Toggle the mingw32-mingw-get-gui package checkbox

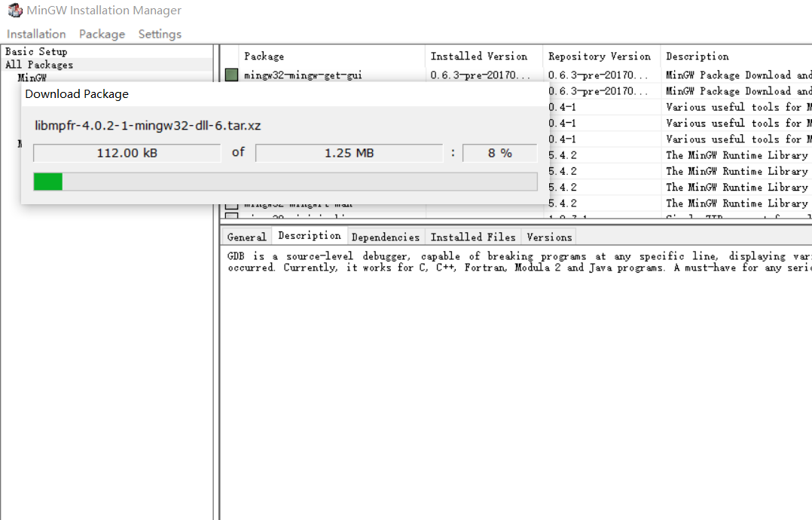pos(231,75)
